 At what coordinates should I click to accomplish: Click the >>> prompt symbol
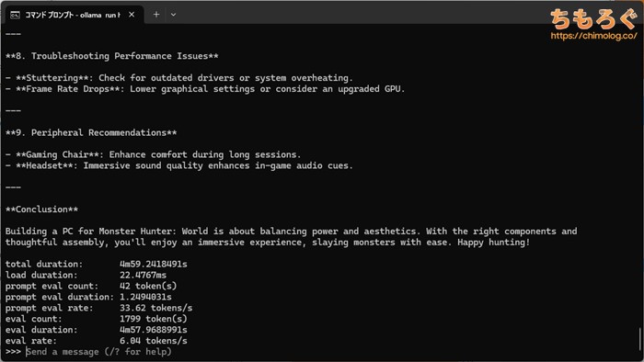click(x=13, y=352)
